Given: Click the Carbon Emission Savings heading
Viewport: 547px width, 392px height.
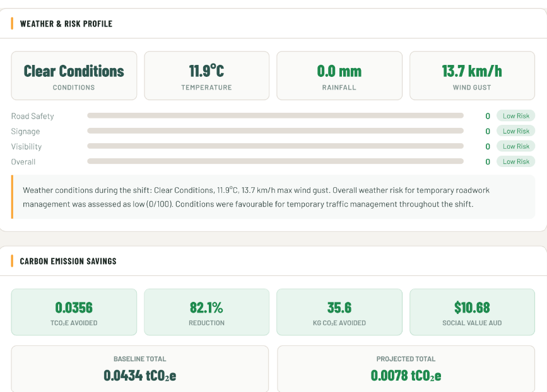Looking at the screenshot, I should pos(68,262).
